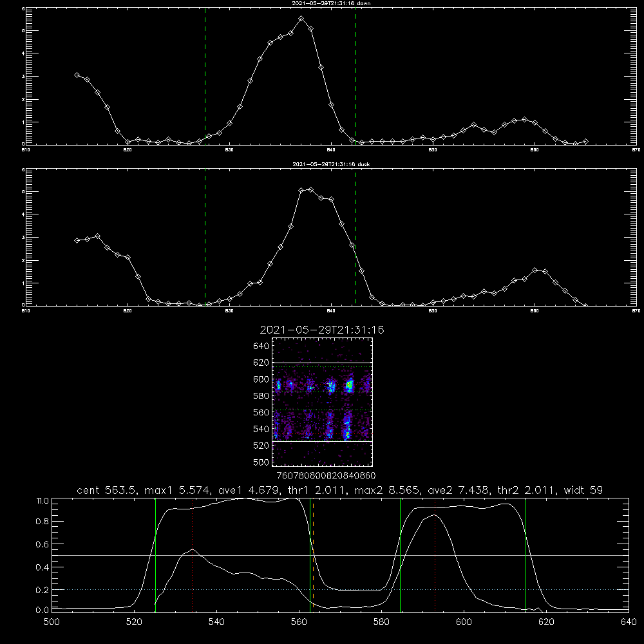Click the dotted 0.2 horizontal line in bottom plot

coord(340,589)
